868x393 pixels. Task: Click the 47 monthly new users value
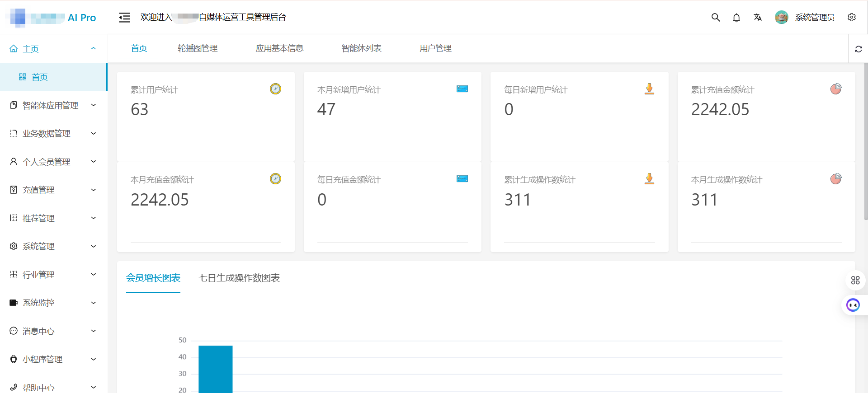(x=326, y=109)
